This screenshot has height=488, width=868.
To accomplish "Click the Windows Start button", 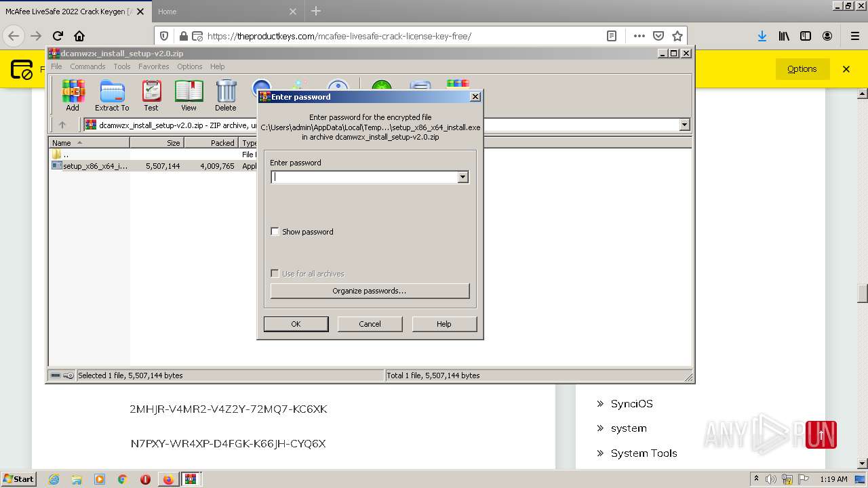I will [19, 479].
